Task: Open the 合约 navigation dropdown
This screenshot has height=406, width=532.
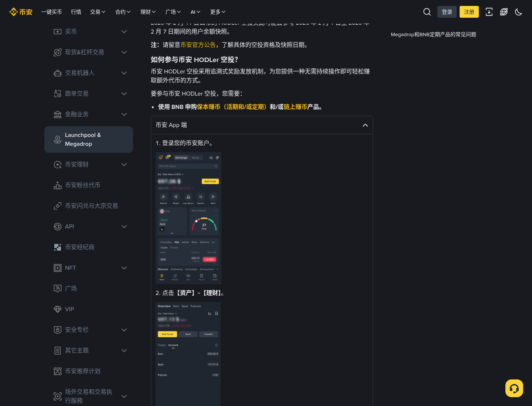Action: pos(123,12)
